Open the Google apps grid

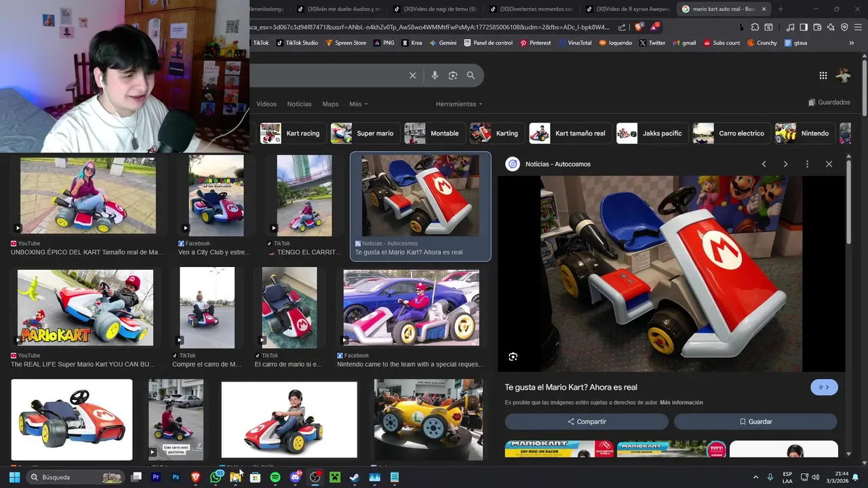[823, 76]
